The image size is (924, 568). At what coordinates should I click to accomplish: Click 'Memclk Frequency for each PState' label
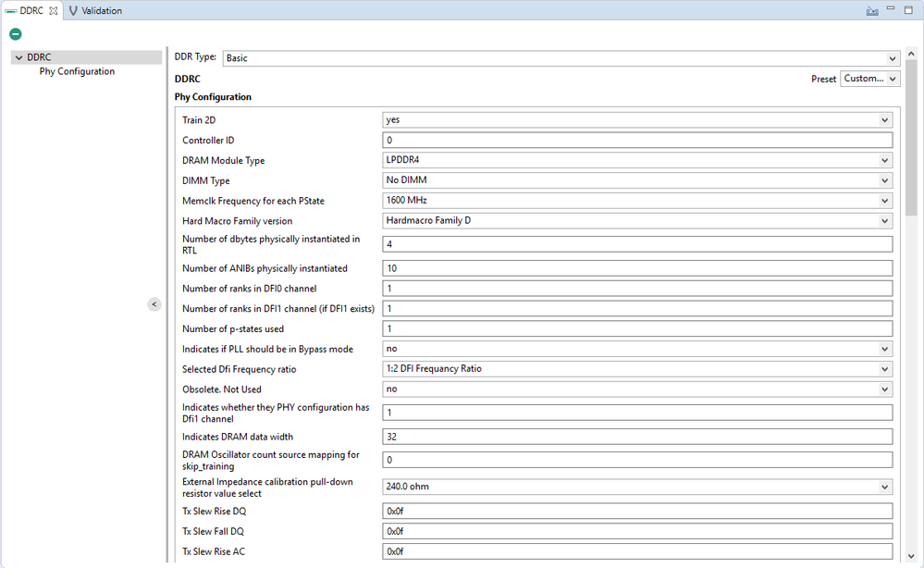[x=253, y=201]
